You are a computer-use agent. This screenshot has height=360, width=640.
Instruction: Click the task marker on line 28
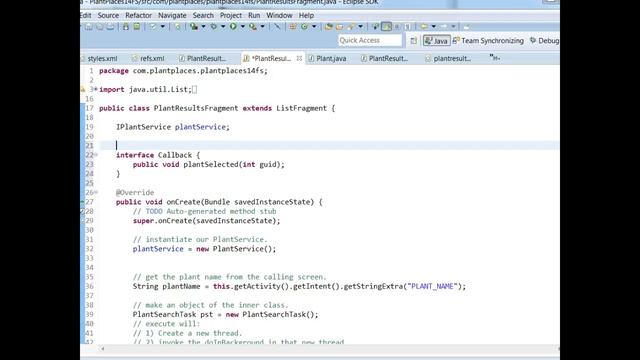(82, 211)
